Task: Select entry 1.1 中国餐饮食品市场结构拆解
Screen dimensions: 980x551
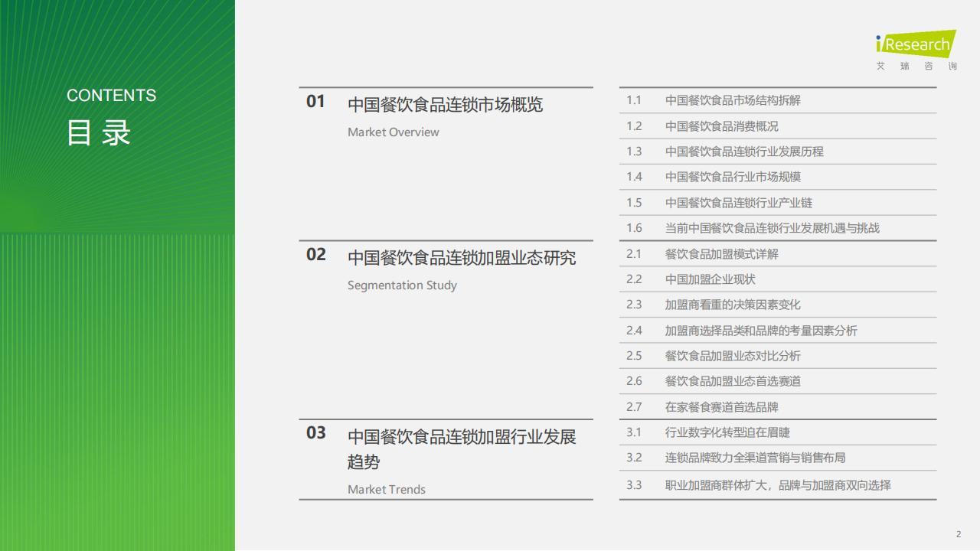Action: click(732, 100)
